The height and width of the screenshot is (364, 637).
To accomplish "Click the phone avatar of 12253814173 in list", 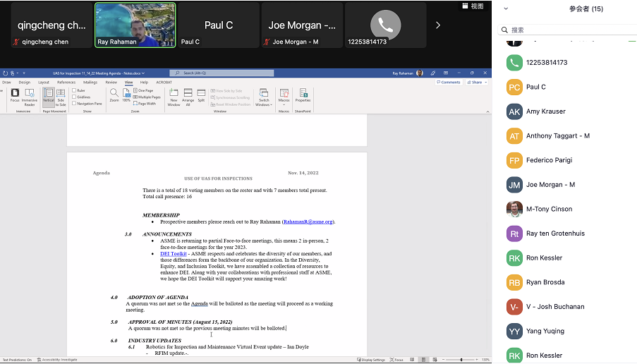I will [x=514, y=63].
